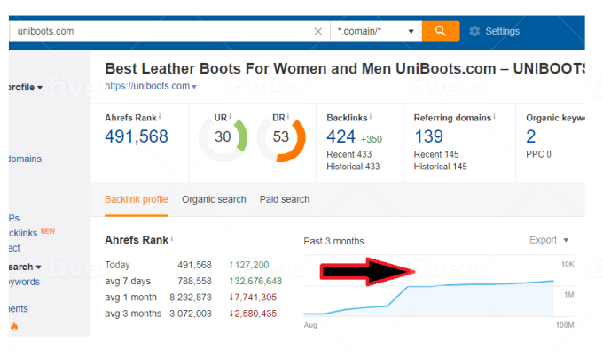
Task: Open the https://uniboots.com URL dropdown
Action: click(194, 87)
